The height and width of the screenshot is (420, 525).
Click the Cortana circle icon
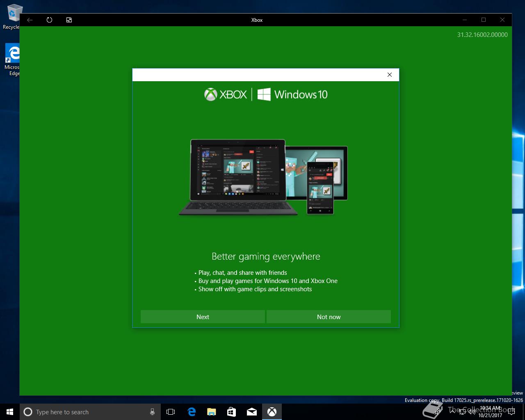point(28,412)
